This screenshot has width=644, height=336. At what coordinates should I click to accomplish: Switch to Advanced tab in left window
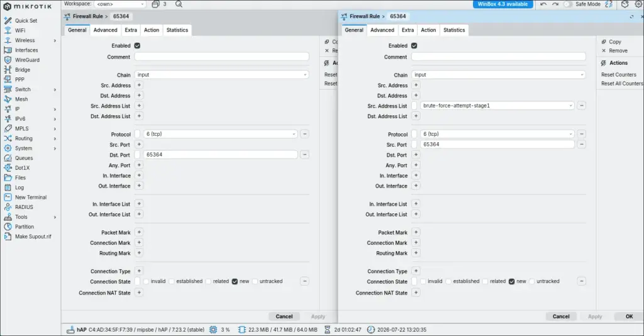(x=105, y=30)
